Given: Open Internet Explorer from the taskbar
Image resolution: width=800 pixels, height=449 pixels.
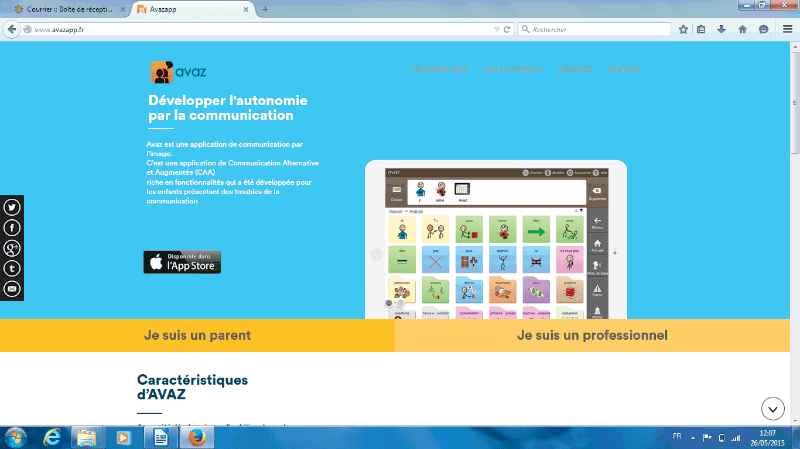Looking at the screenshot, I should [51, 437].
